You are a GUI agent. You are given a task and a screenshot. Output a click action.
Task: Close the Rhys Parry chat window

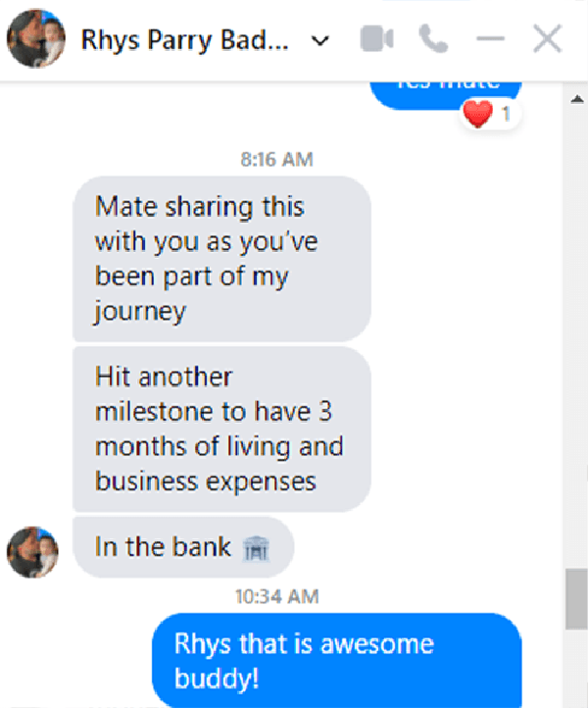[547, 39]
